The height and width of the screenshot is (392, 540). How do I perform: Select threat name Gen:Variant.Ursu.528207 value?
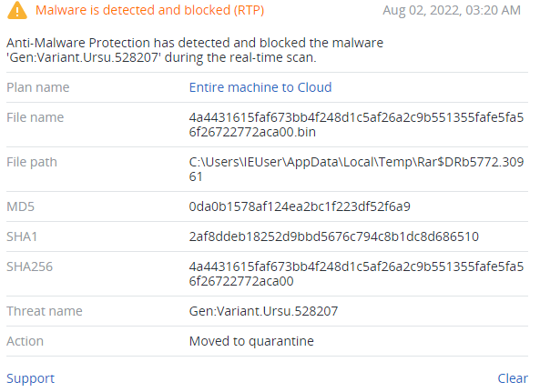(x=263, y=311)
